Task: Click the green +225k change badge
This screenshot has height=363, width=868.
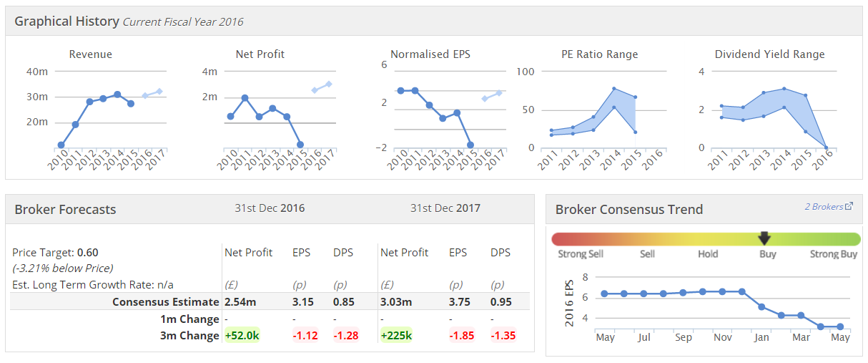Action: (397, 336)
